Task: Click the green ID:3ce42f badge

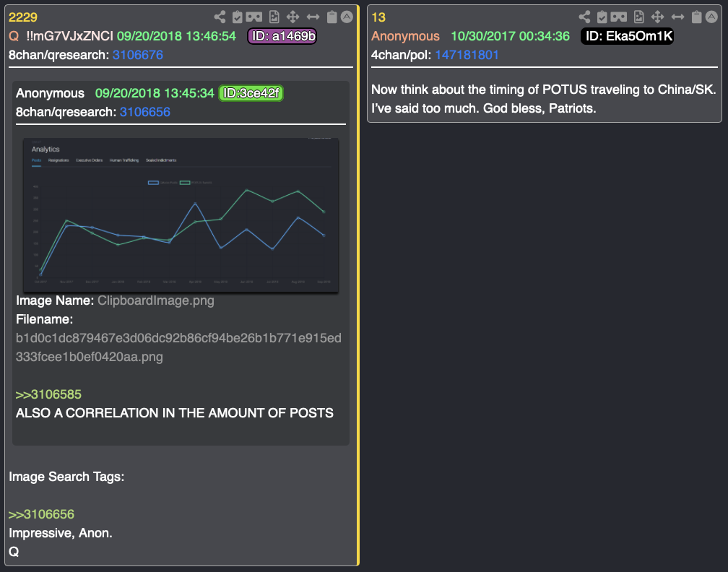Action: (x=251, y=93)
